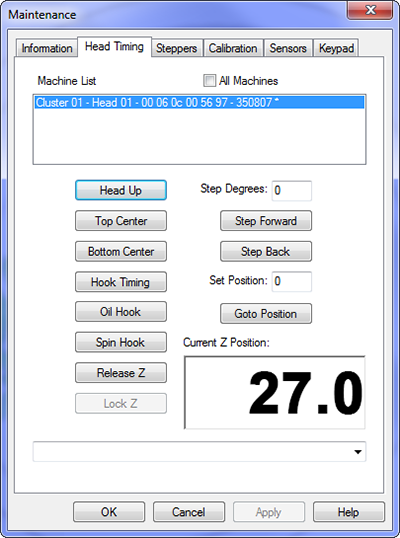Image resolution: width=400 pixels, height=538 pixels.
Task: Click the Set Position input field
Action: click(292, 281)
